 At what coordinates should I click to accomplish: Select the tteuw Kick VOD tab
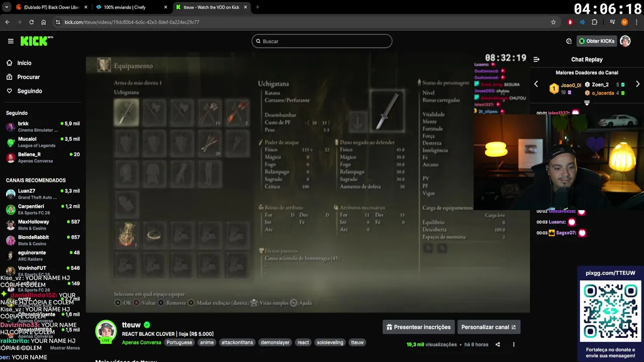211,7
